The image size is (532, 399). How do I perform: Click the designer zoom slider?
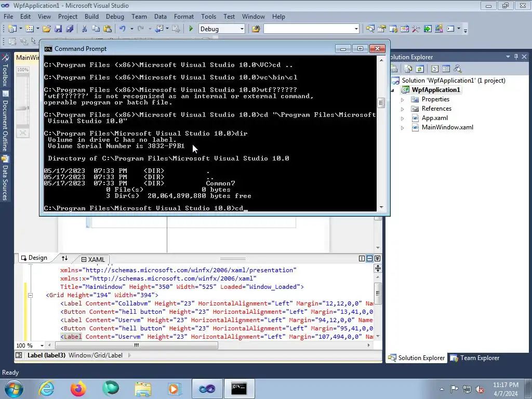click(23, 108)
